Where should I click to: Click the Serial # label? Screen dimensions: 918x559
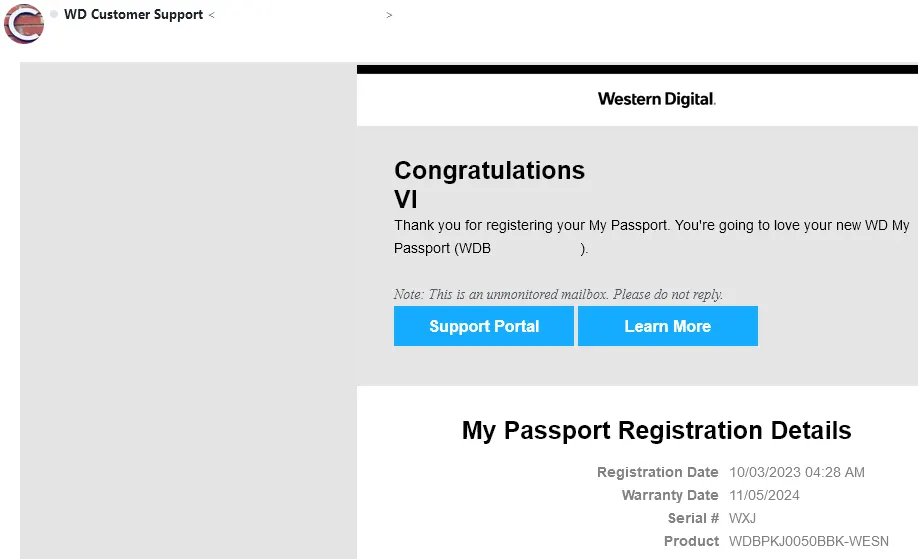coord(693,518)
